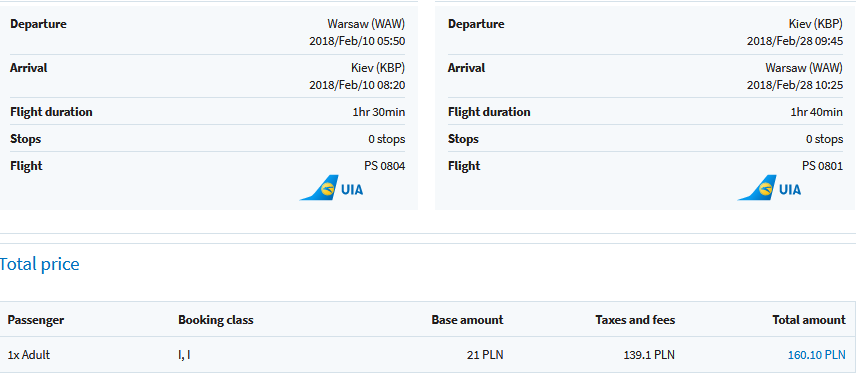Click the Booking class column header
This screenshot has width=856, height=373.
(216, 320)
